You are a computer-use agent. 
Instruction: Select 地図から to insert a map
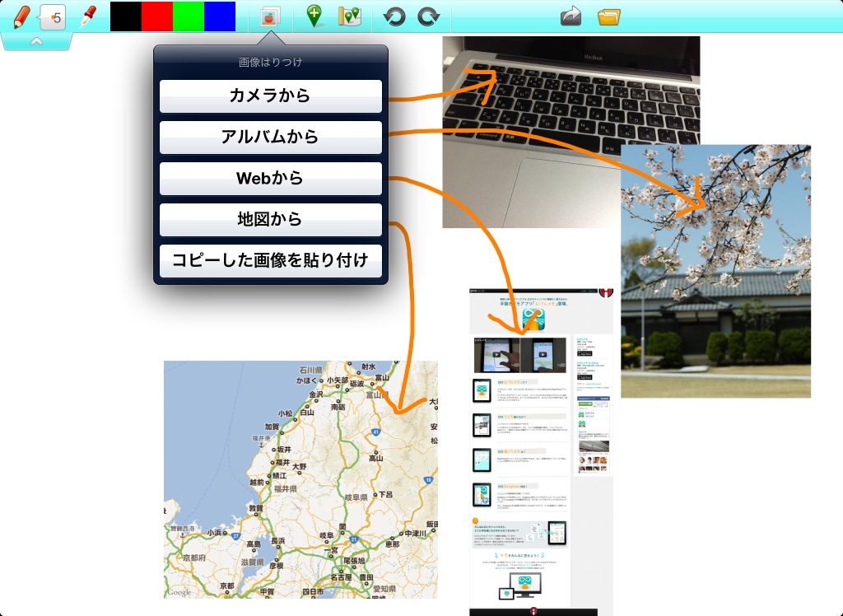point(270,219)
